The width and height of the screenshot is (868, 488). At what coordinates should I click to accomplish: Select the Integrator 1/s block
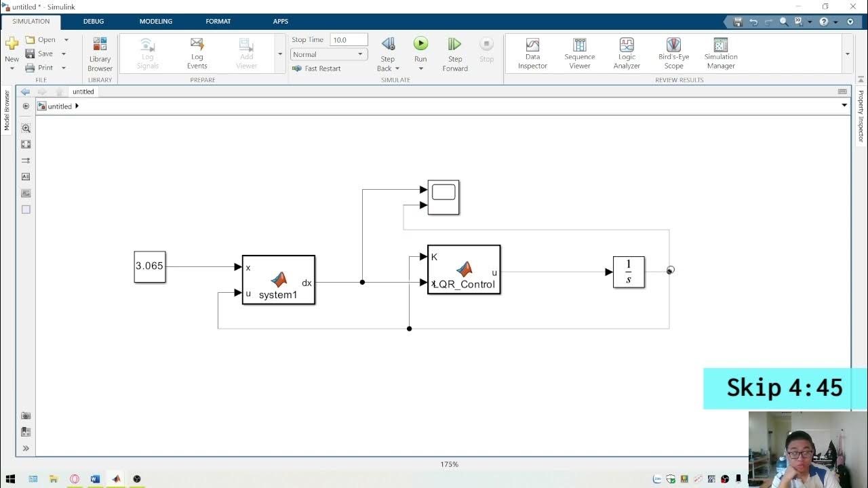[x=629, y=272]
